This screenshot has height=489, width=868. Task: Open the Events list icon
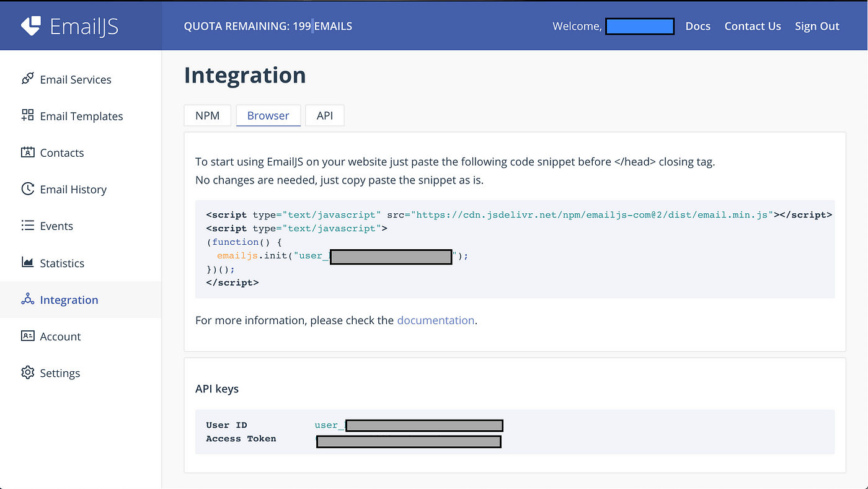27,226
